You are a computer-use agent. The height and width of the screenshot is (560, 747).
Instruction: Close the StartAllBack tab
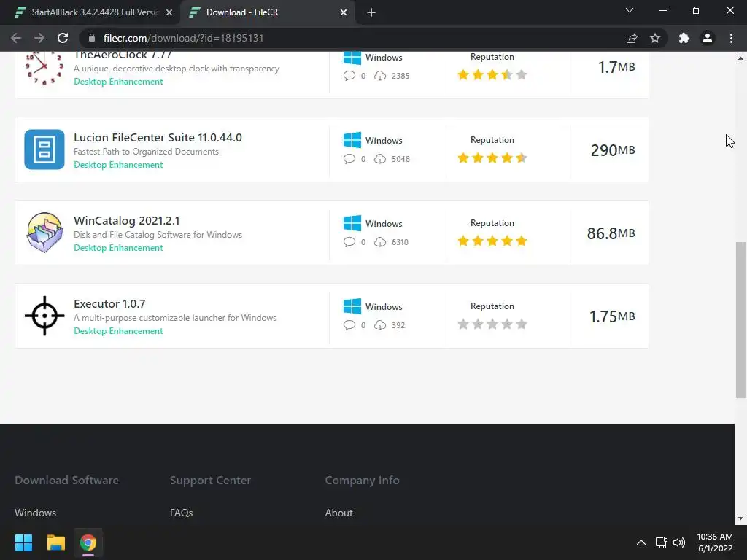tap(169, 12)
